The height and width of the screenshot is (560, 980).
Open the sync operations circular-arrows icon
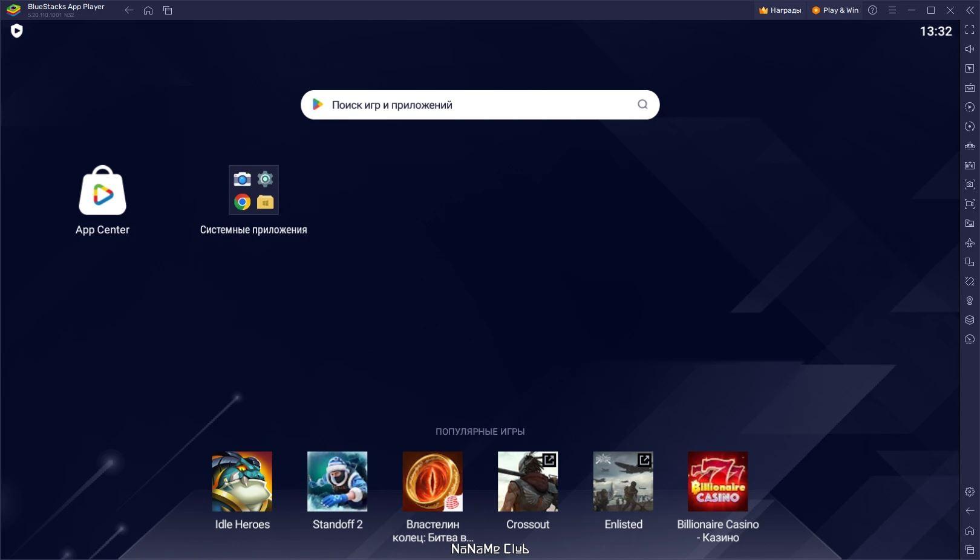(x=970, y=126)
